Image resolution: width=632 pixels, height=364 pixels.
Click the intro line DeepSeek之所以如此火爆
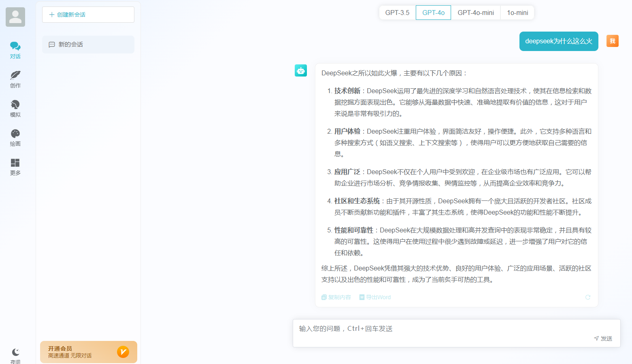pyautogui.click(x=395, y=73)
